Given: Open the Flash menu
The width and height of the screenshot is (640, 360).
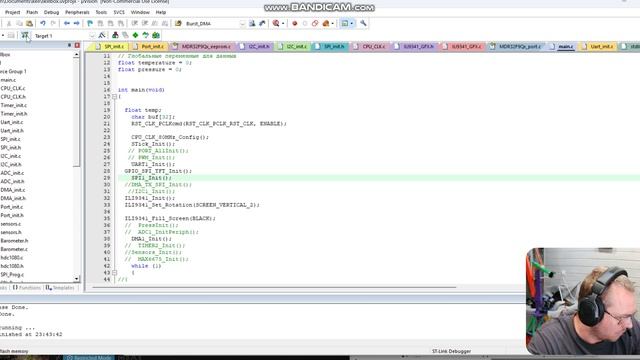Looking at the screenshot, I should click(32, 13).
